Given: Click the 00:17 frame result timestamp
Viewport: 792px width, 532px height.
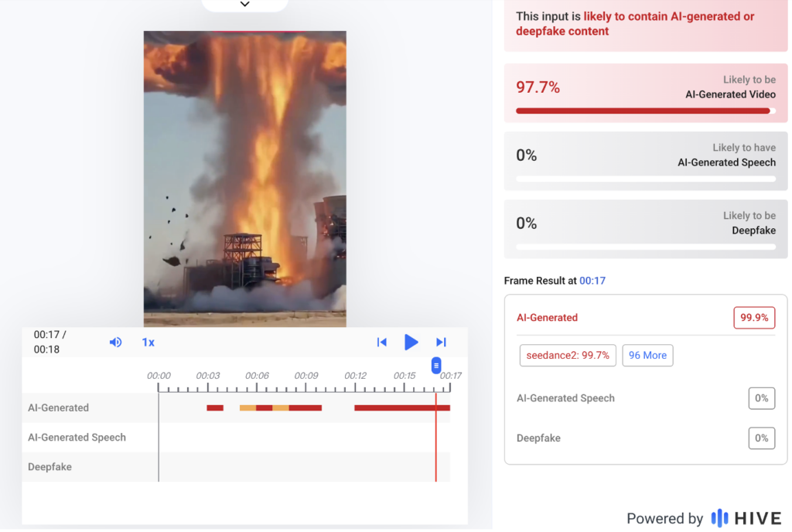Looking at the screenshot, I should click(x=592, y=281).
